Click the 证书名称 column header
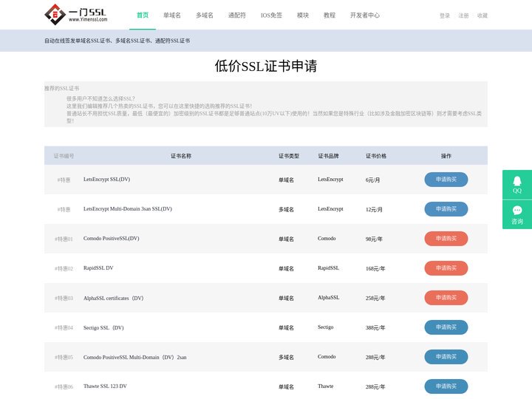Image resolution: width=532 pixels, height=399 pixels. point(181,156)
